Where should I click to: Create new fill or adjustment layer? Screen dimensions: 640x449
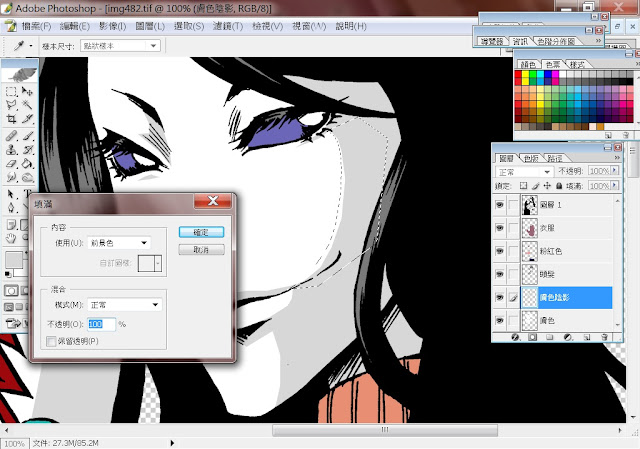click(x=568, y=338)
